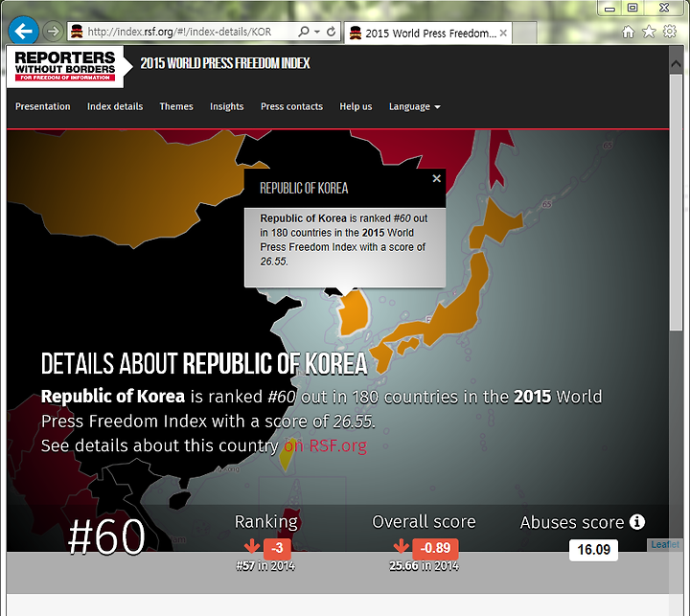The height and width of the screenshot is (616, 690).
Task: Click the Abuses score info icon
Action: coord(636,522)
